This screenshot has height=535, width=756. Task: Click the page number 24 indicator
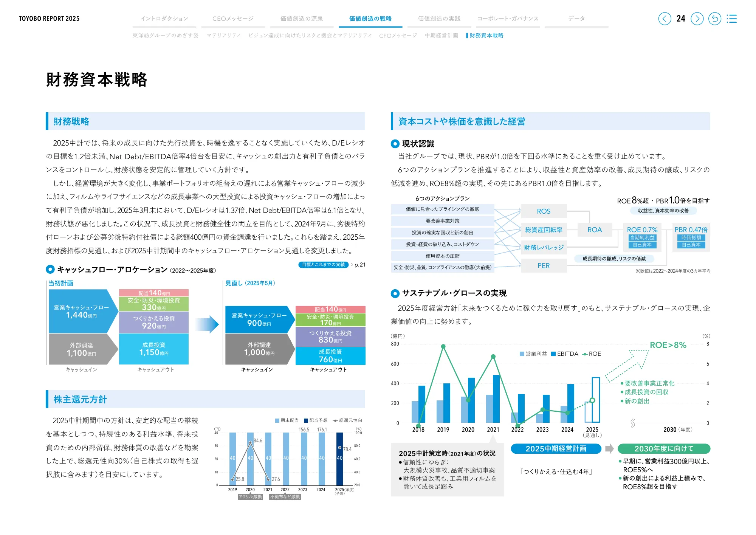[x=682, y=19]
